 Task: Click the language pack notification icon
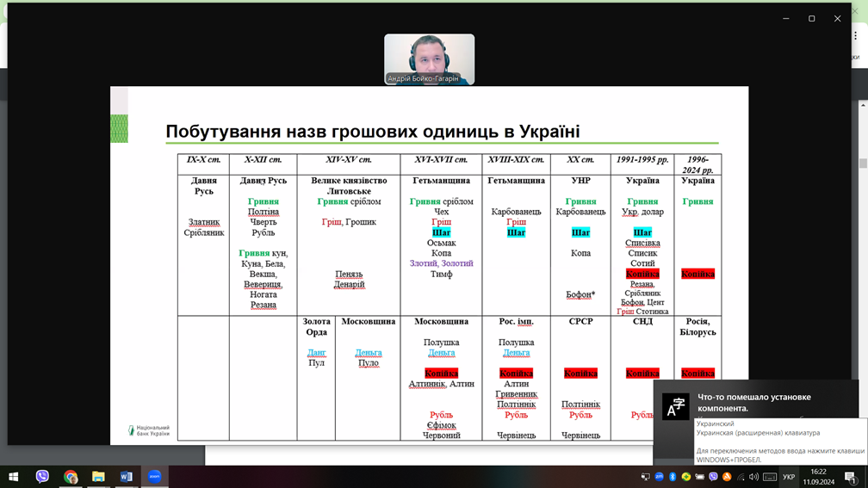pos(676,406)
